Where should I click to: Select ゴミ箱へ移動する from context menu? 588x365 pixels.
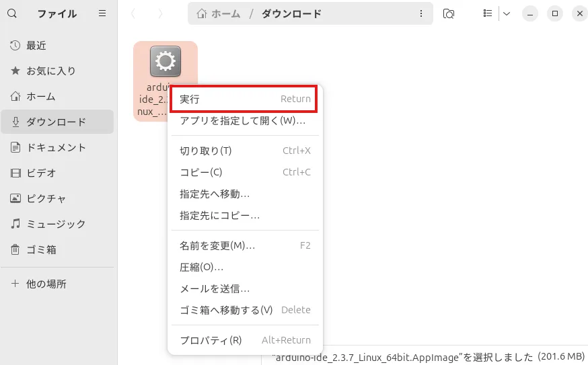coord(226,310)
